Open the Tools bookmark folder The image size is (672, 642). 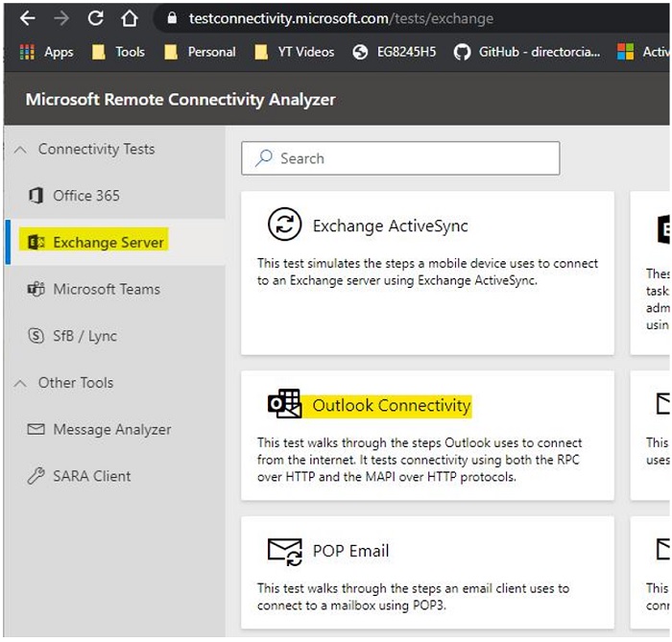pyautogui.click(x=118, y=52)
